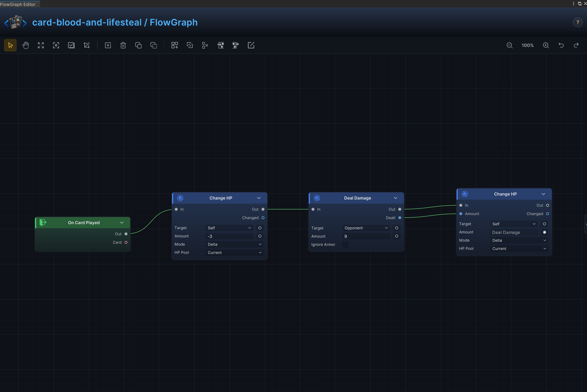The width and height of the screenshot is (587, 392).
Task: Edit the -3 amount field
Action: (229, 236)
